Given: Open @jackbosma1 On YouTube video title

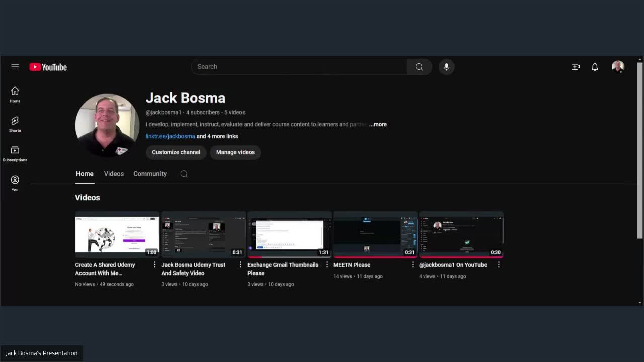Looking at the screenshot, I should [453, 265].
